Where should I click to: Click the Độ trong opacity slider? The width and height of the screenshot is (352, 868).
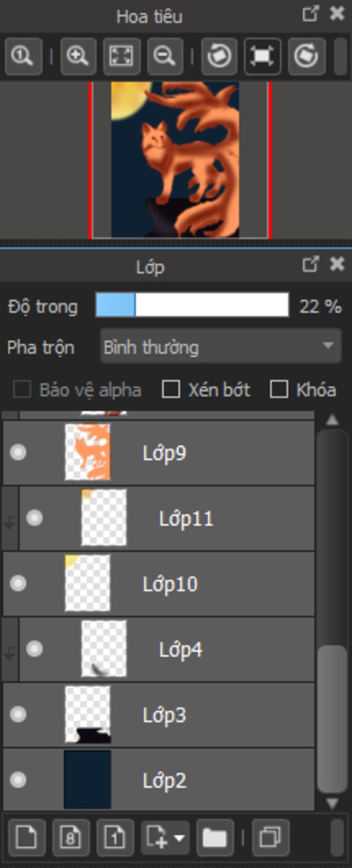[x=192, y=305]
